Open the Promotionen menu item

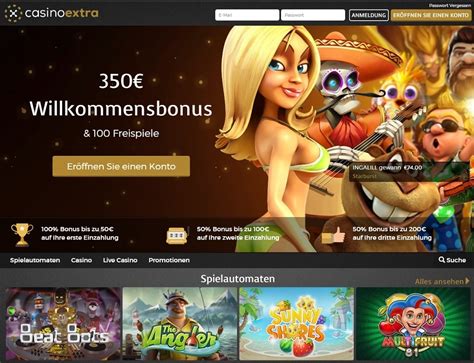(169, 260)
